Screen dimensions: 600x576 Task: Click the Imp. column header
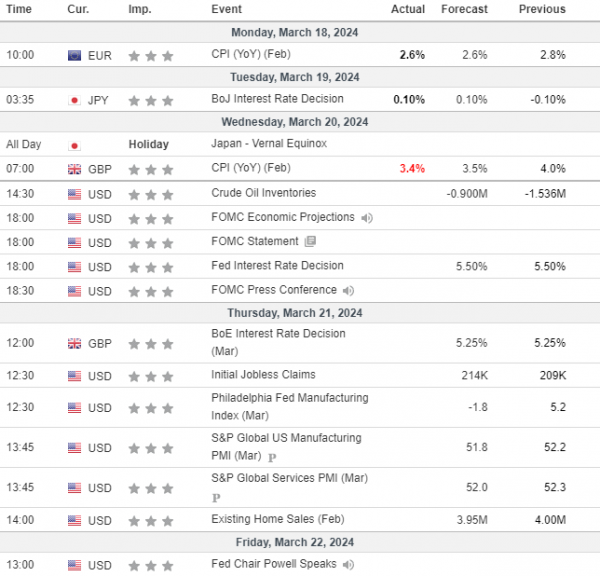coord(140,9)
